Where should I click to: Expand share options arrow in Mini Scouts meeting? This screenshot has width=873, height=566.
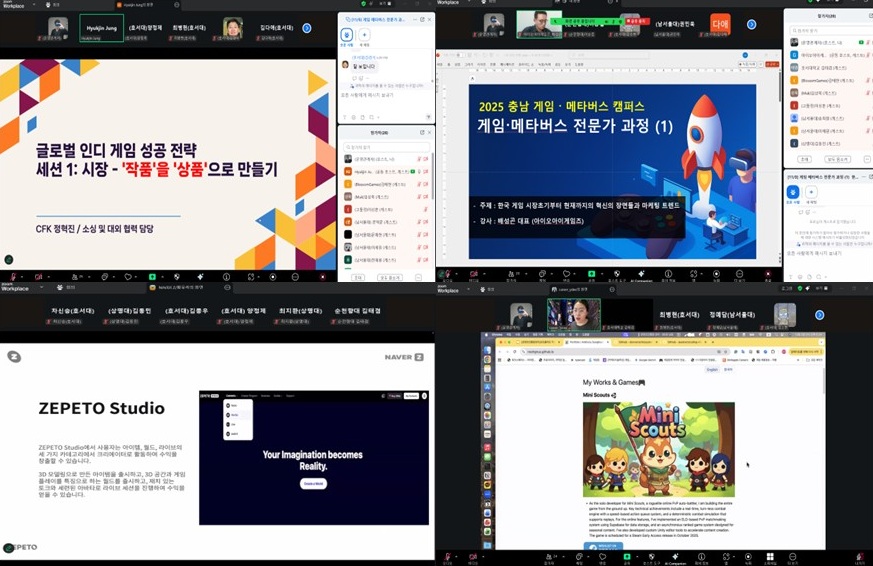coord(637,557)
